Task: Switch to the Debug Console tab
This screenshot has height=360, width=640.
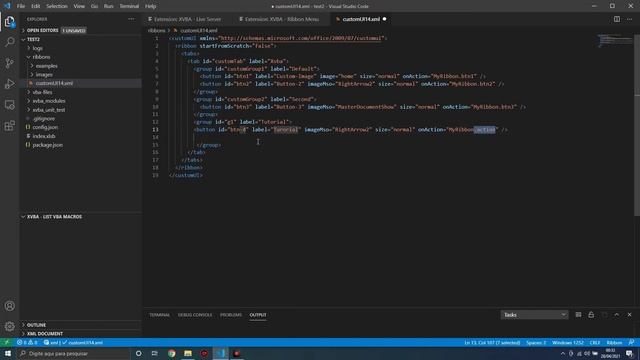Action: [195, 315]
